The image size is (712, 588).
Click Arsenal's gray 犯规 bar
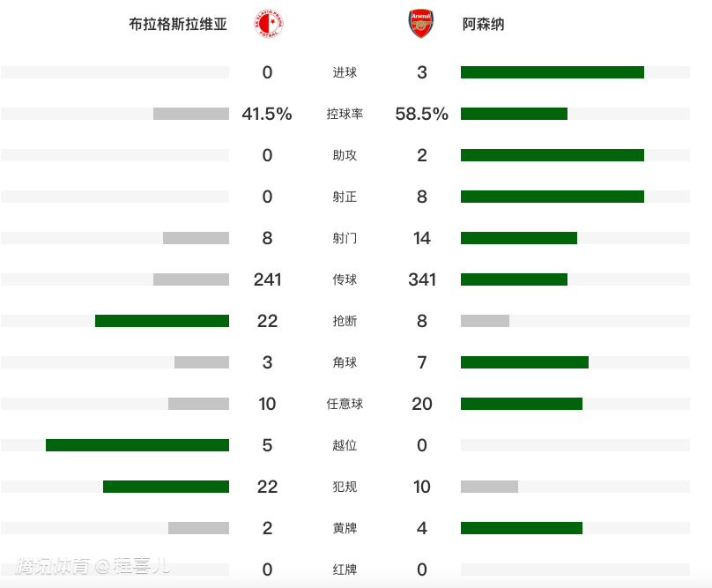coord(489,487)
